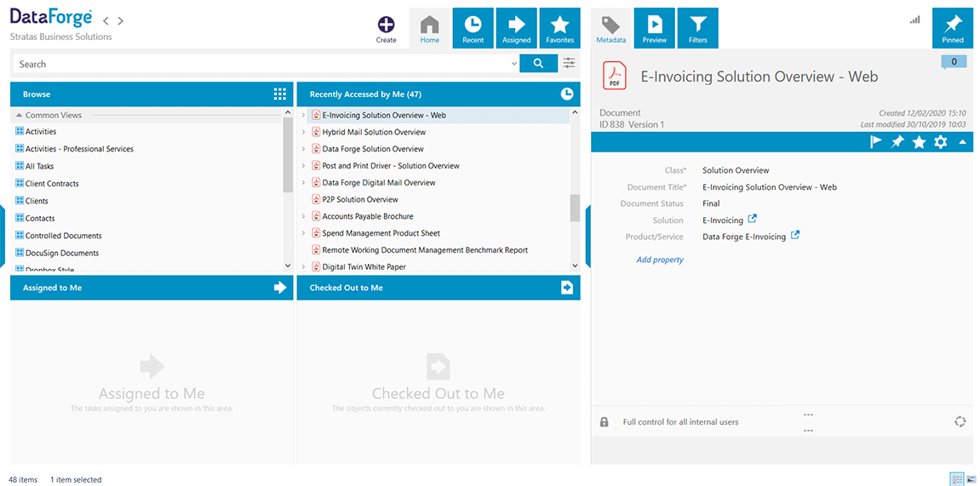Expand Data Forge Solution Overview row
The height and width of the screenshot is (486, 980).
click(303, 149)
